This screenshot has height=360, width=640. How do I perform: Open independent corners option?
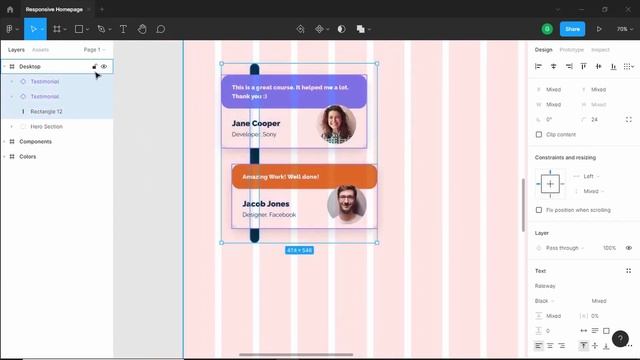coord(629,120)
